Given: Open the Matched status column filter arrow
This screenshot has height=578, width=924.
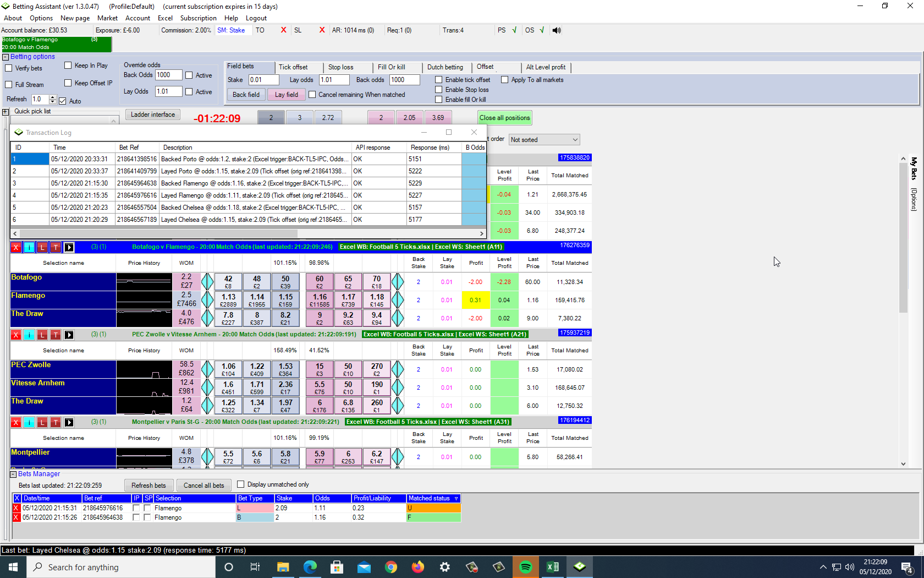Looking at the screenshot, I should (456, 498).
